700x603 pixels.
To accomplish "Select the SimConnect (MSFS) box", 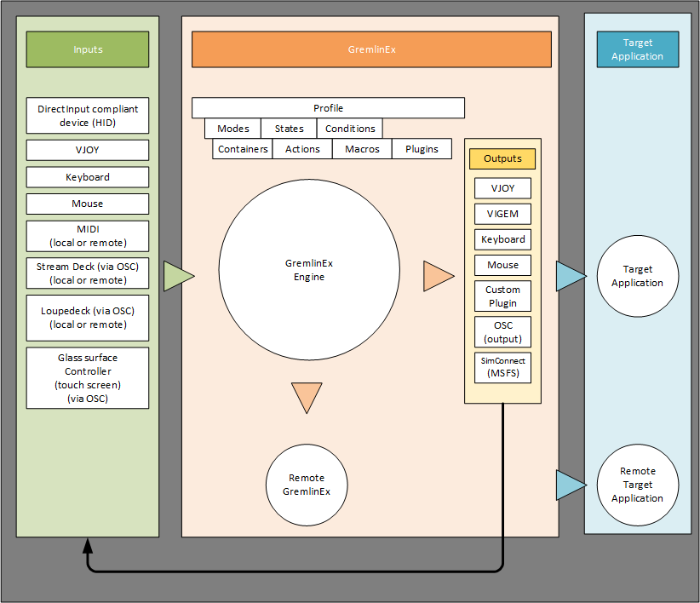I will (x=502, y=368).
